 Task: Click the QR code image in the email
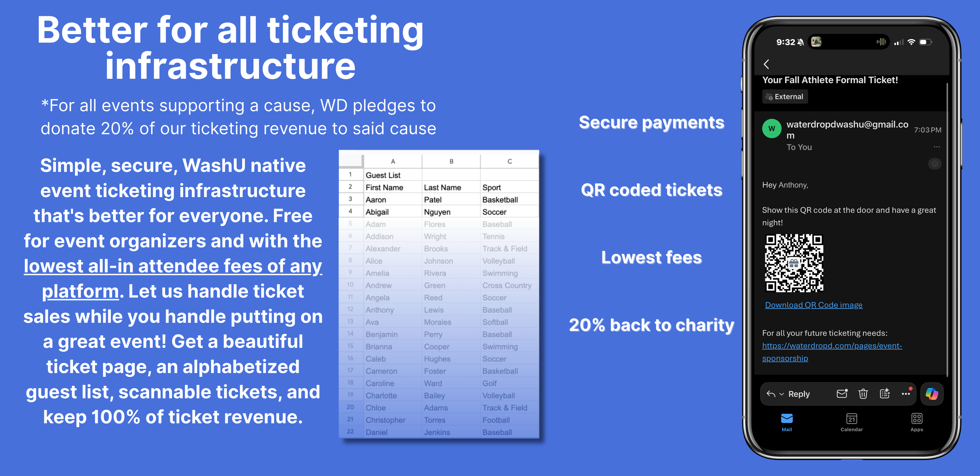794,263
